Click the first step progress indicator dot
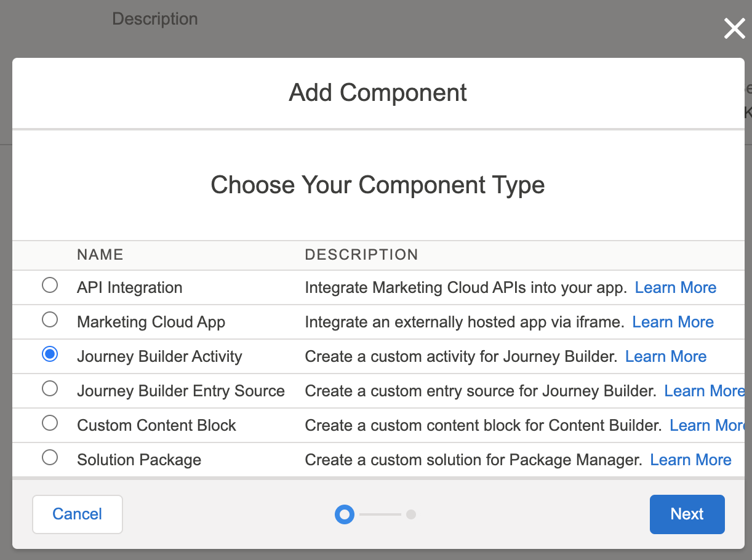 [x=345, y=514]
